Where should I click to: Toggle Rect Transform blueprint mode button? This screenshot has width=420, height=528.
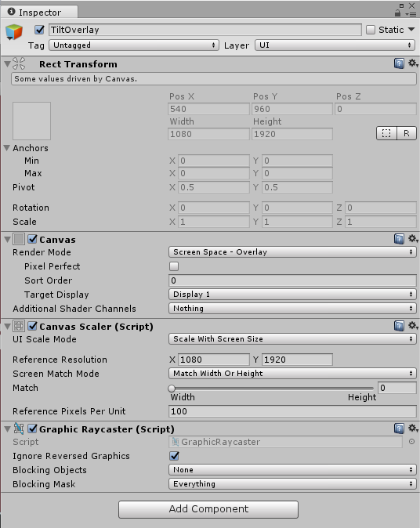[386, 133]
